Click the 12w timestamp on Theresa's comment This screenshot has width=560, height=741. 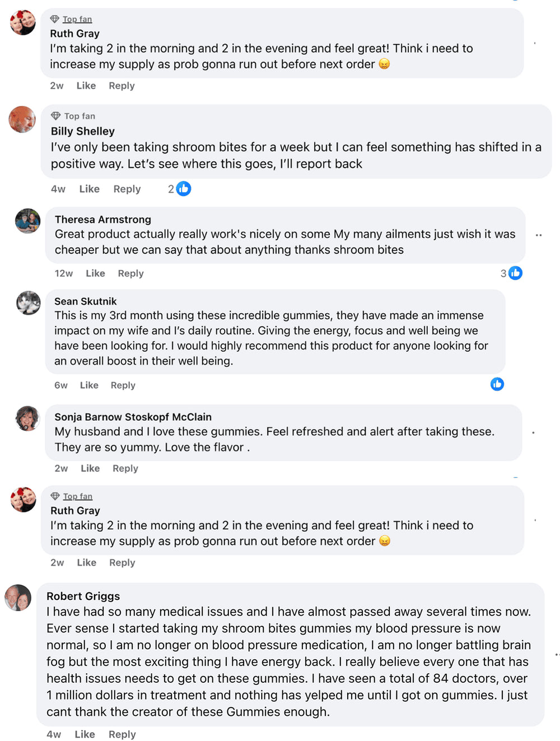coord(63,273)
